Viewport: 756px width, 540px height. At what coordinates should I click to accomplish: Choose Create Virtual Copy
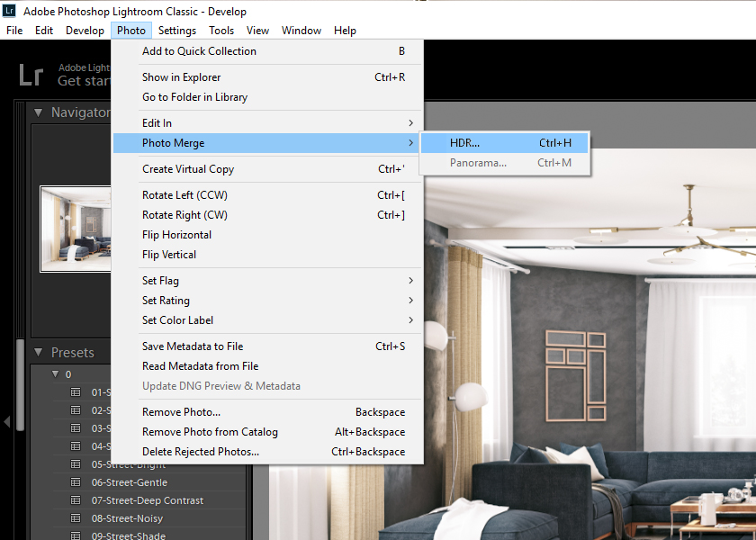pos(267,169)
